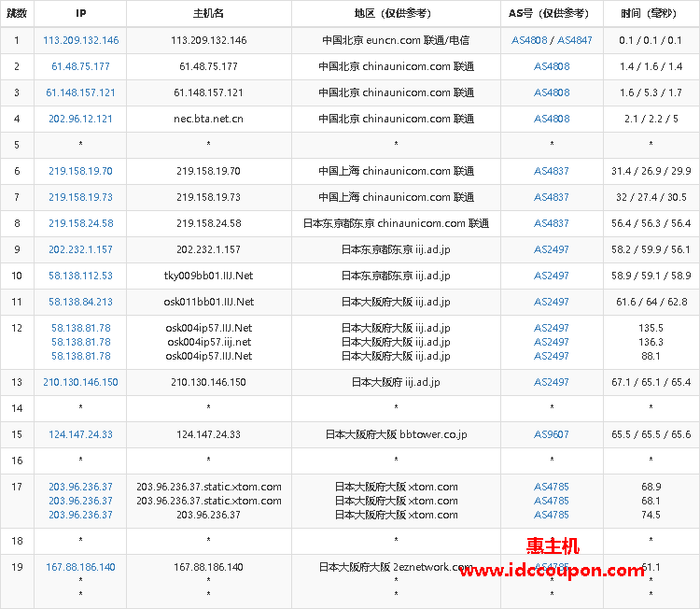Click the AS号 column header
This screenshot has height=609, width=700.
click(x=551, y=14)
